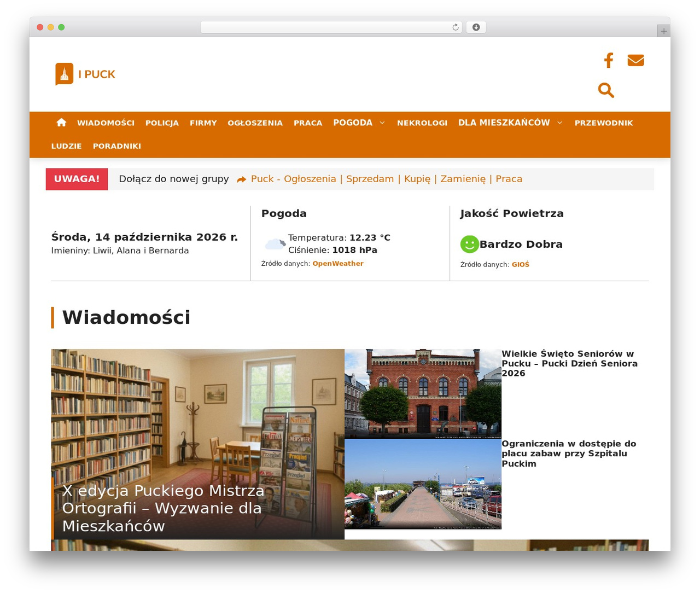This screenshot has width=700, height=593.
Task: Open the Facebook page icon
Action: tap(609, 60)
